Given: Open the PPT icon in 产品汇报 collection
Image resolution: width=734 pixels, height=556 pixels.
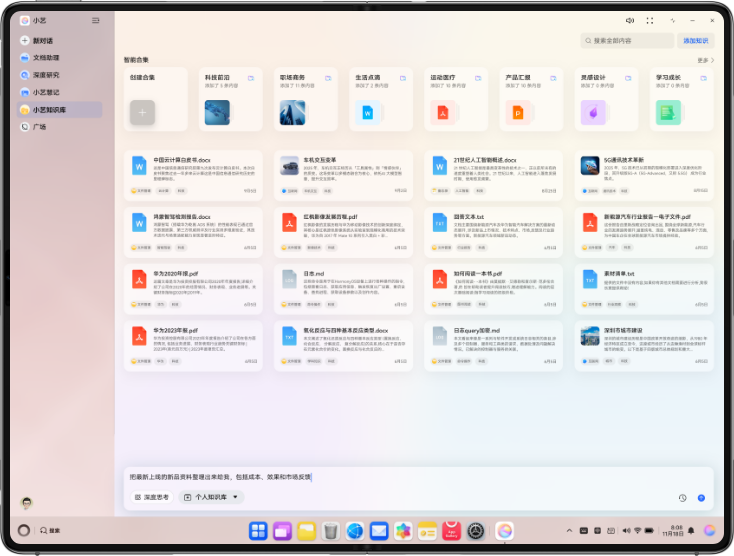Looking at the screenshot, I should click(x=518, y=112).
